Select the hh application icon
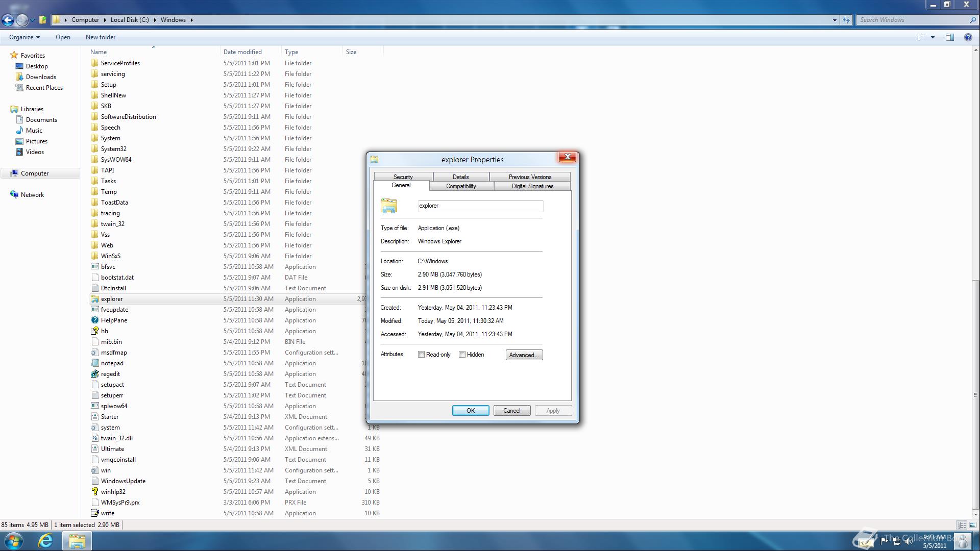The width and height of the screenshot is (980, 551). 94,331
